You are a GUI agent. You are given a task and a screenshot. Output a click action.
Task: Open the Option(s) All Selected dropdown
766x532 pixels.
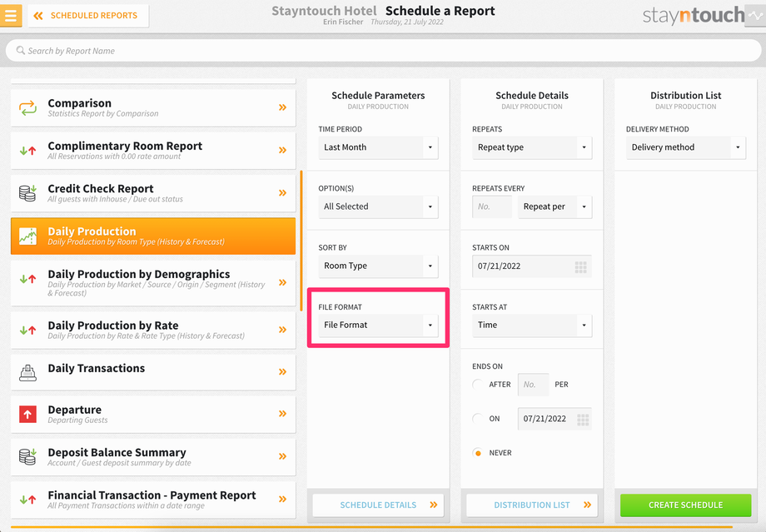378,206
